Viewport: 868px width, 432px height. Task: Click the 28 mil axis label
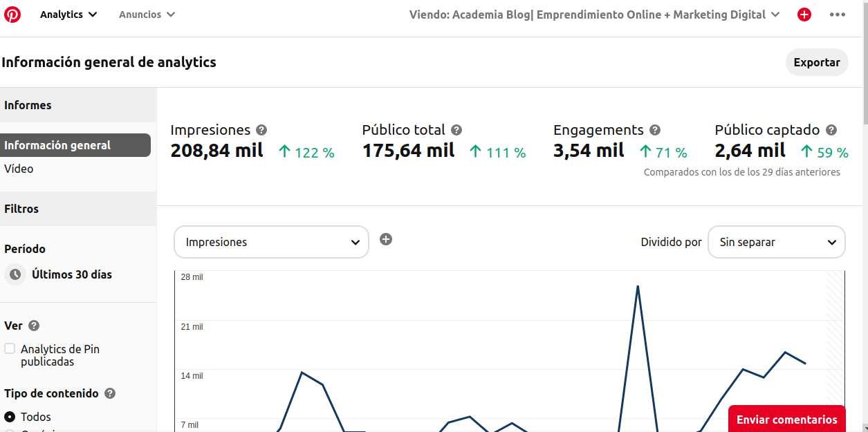coord(192,277)
